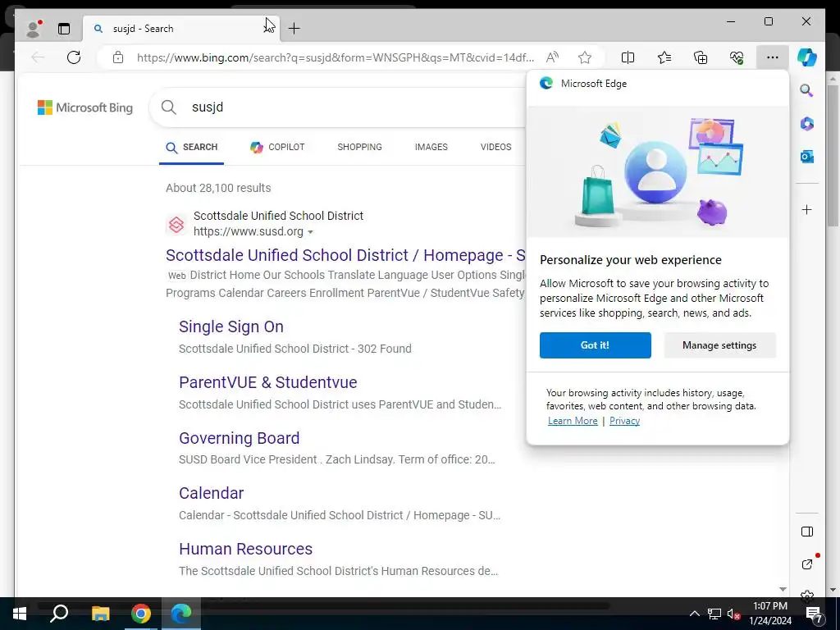Open the tab actions menu icon
The width and height of the screenshot is (840, 630).
point(64,29)
